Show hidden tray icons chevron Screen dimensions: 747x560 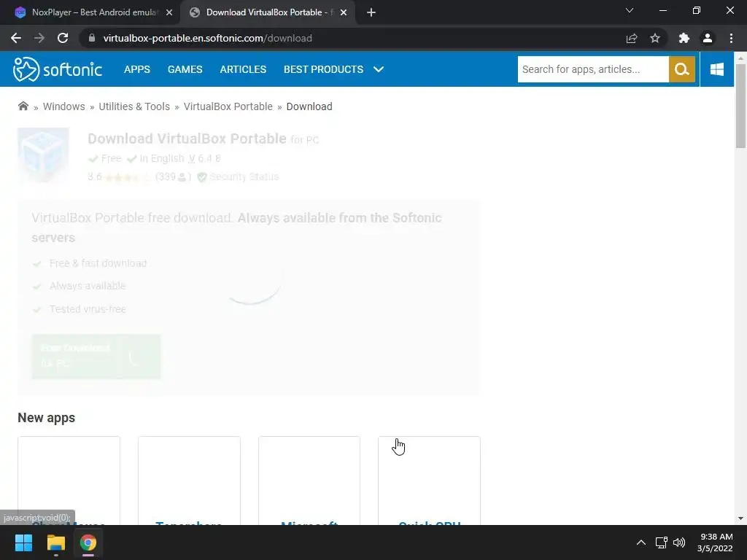(641, 542)
